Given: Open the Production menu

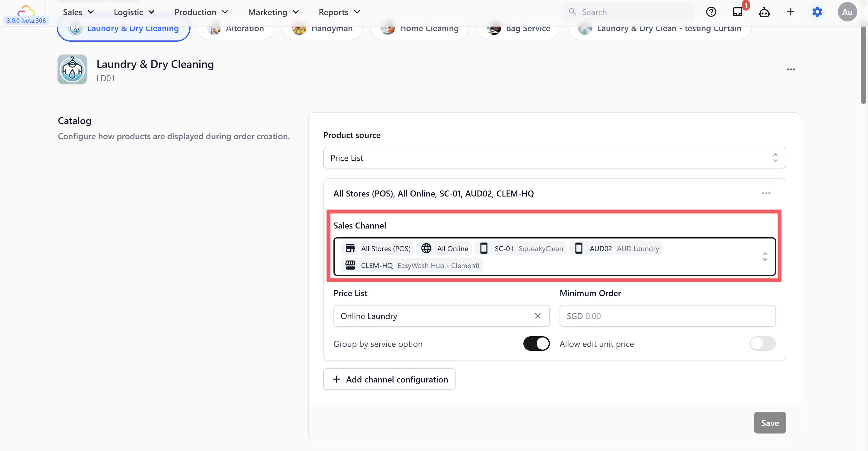Looking at the screenshot, I should [x=201, y=12].
